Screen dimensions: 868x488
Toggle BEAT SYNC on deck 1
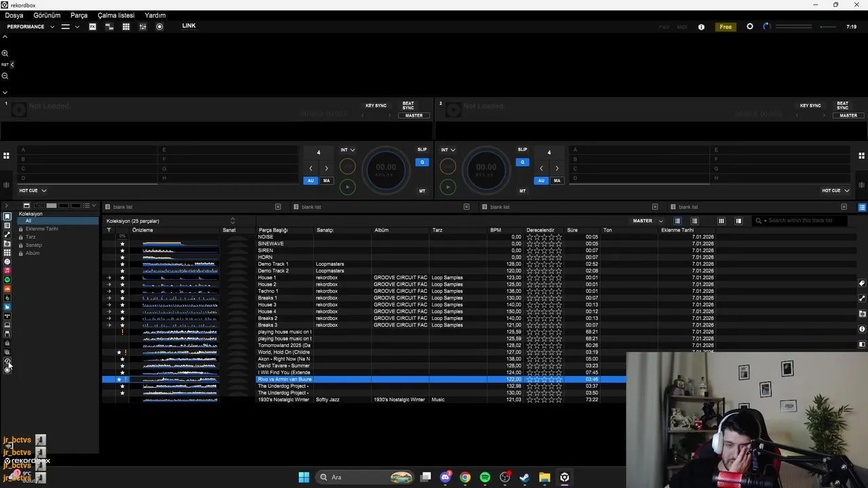[408, 106]
